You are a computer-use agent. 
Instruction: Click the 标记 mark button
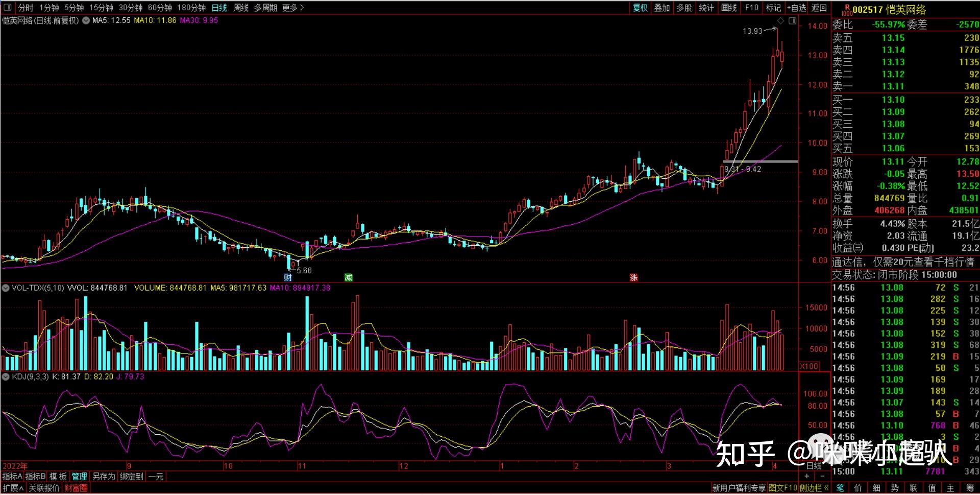coord(773,8)
